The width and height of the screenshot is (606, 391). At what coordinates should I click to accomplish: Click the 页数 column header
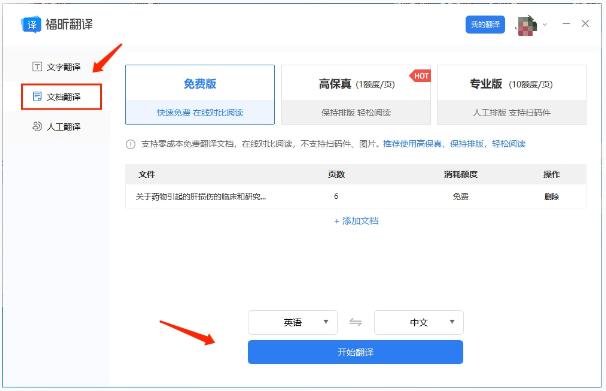(336, 175)
